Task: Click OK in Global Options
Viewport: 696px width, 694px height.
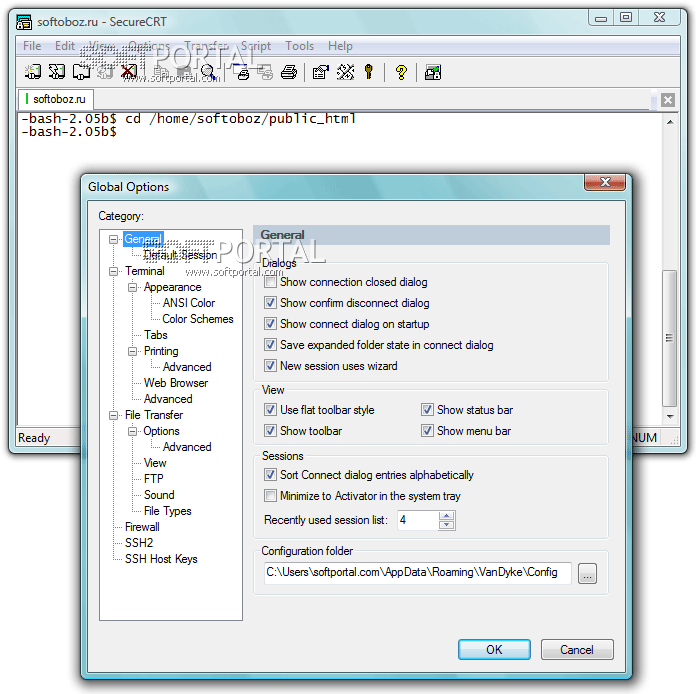Action: (x=494, y=650)
